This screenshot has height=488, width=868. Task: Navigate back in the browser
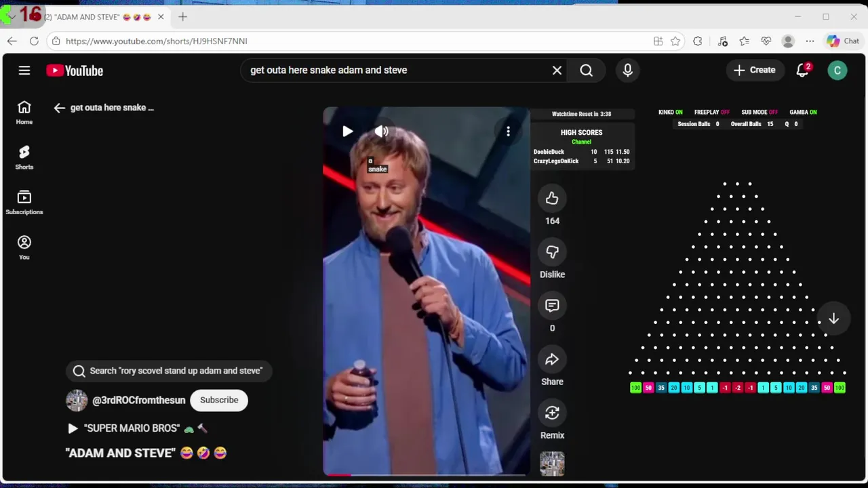click(12, 41)
